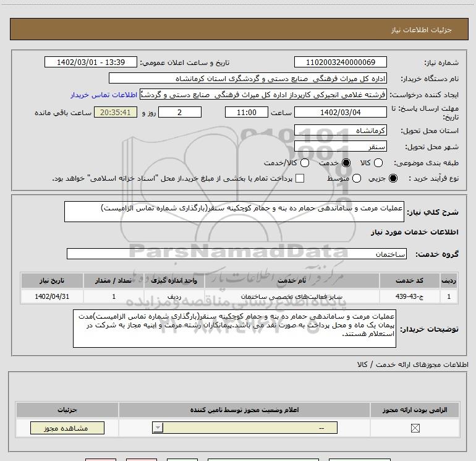Click the اطلاعات مجوزهای ارائه خدمت heading
Screen dimensions: 476x461
point(413,364)
